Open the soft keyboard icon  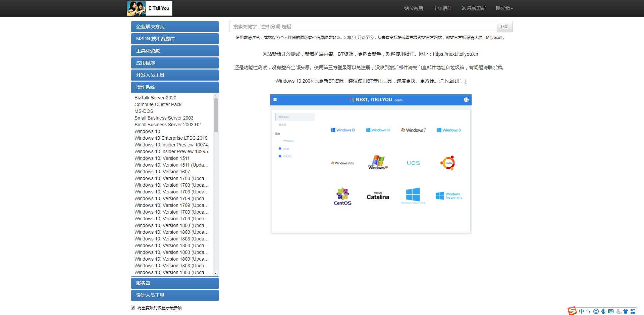point(611,311)
